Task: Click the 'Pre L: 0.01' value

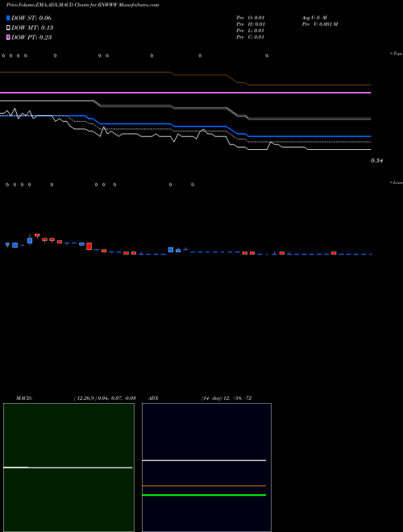Action: coord(251,31)
